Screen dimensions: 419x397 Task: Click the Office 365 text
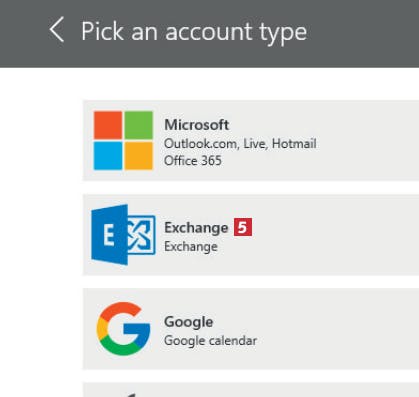click(x=193, y=161)
